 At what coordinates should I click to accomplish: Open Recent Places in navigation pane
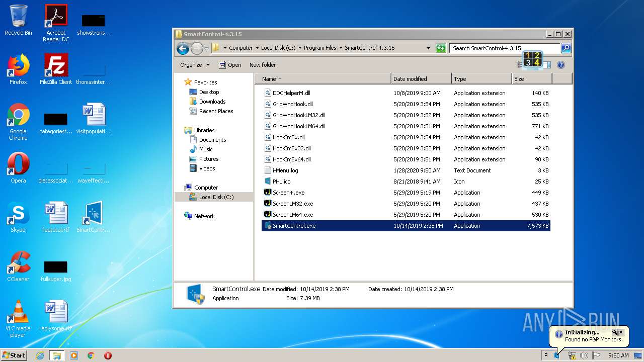click(x=211, y=111)
